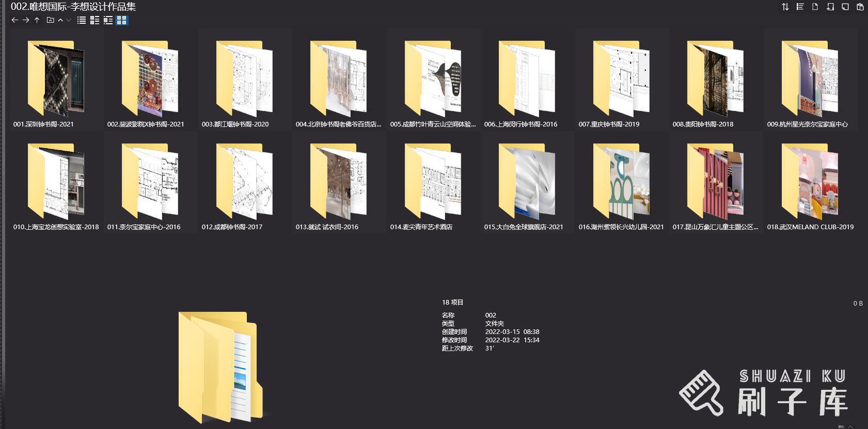
Task: Click the sticky note icon in top toolbar
Action: (x=845, y=7)
